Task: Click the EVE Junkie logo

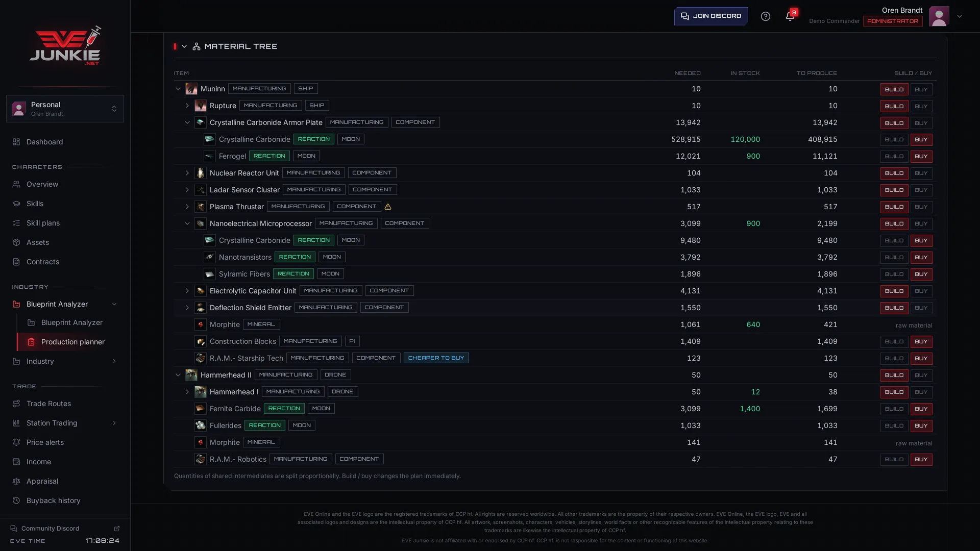Action: coord(65,46)
